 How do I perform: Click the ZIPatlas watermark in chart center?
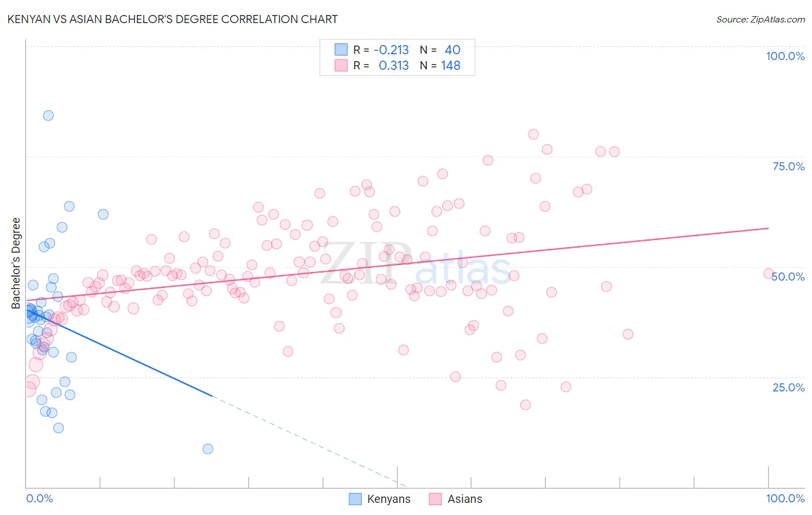[416, 264]
